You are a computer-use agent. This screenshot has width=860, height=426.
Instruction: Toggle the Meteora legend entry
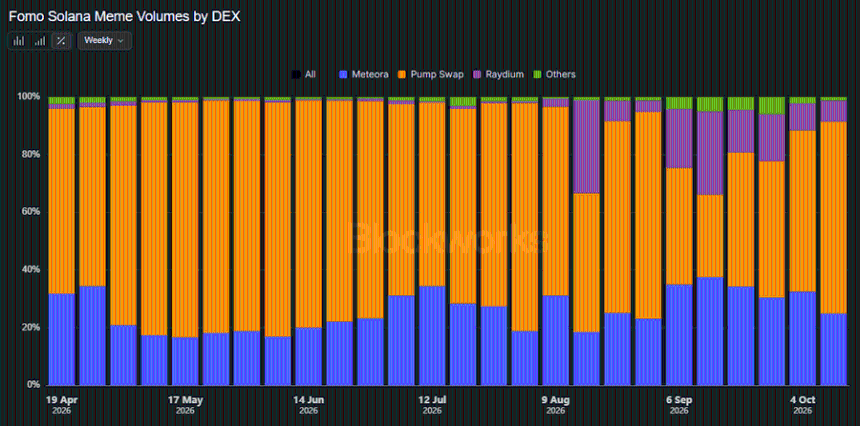pos(364,74)
